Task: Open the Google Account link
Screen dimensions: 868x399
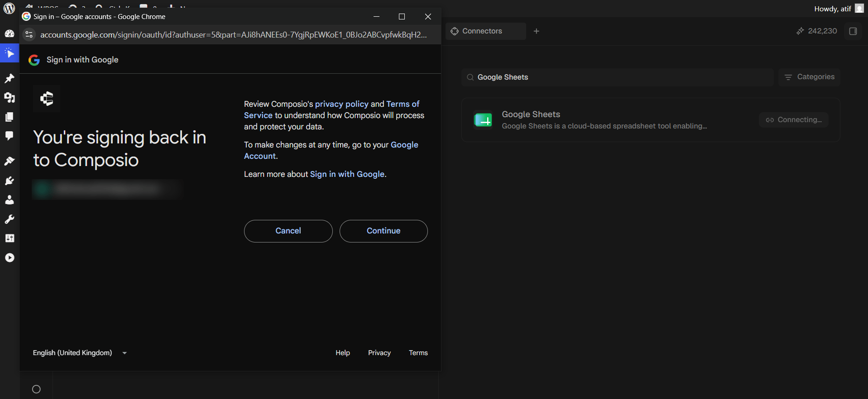Action: click(x=331, y=150)
